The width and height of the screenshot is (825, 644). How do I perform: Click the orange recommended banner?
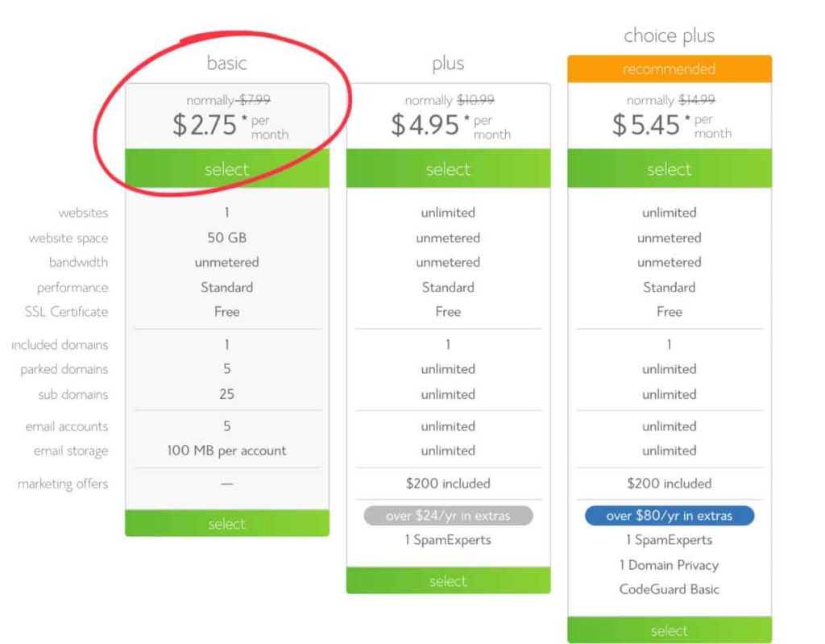(669, 69)
